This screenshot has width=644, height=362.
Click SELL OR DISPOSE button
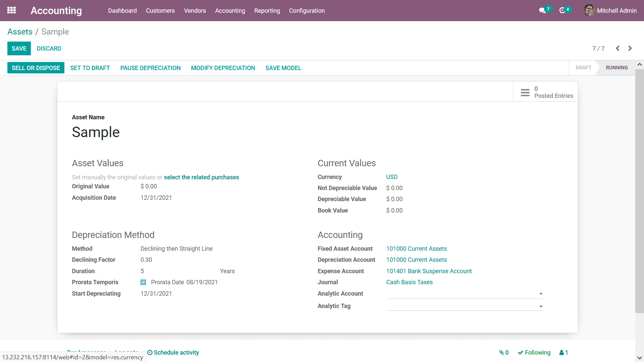36,68
